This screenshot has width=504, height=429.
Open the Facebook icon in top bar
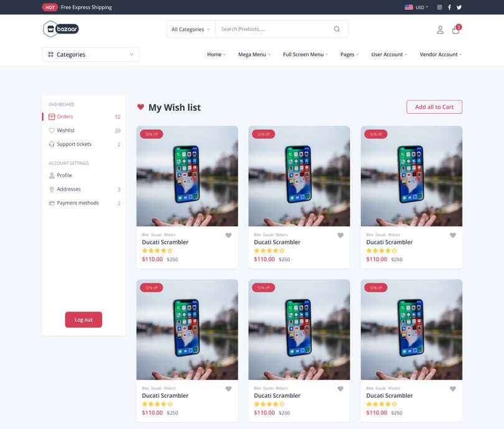click(449, 7)
